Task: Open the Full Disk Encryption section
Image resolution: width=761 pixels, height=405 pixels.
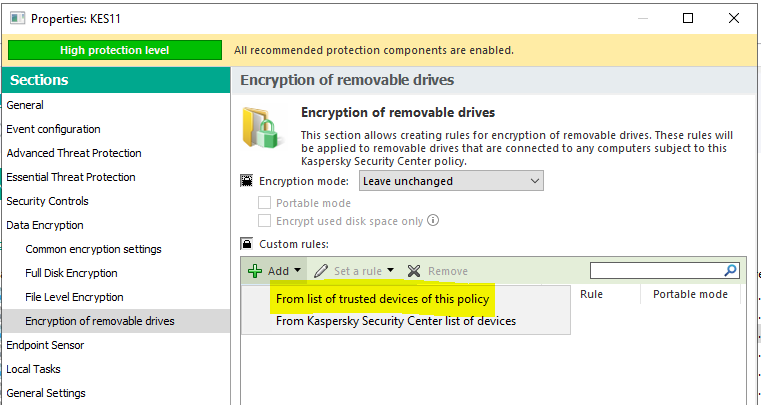Action: point(71,273)
